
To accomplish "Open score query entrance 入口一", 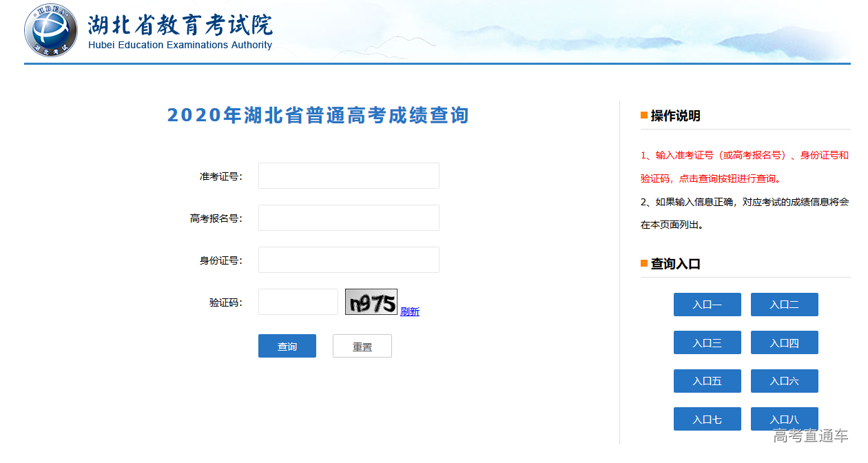I will [707, 304].
